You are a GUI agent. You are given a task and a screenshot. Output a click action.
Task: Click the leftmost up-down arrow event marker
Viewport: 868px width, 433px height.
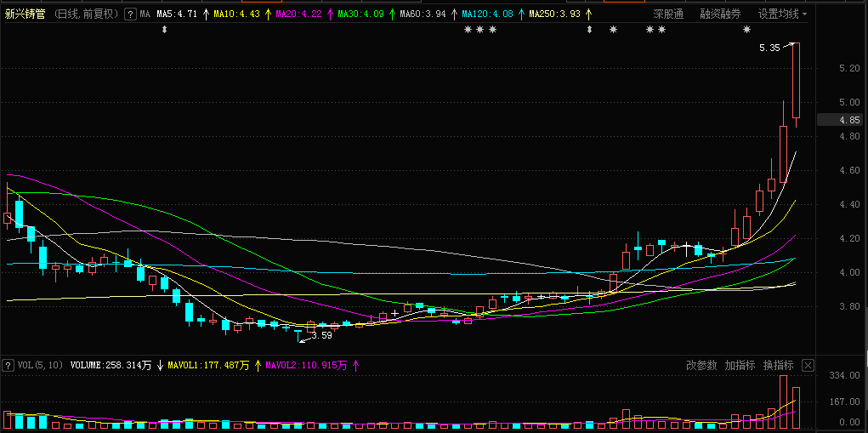tap(164, 29)
